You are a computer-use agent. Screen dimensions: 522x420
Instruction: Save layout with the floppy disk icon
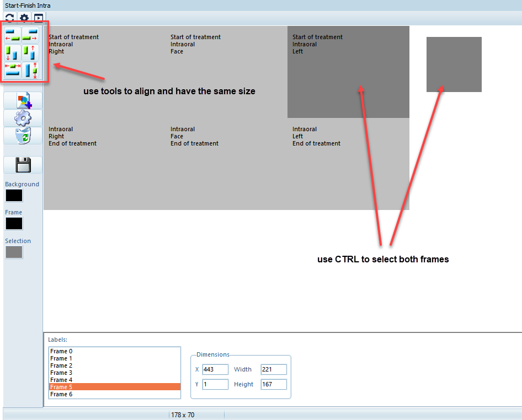tap(23, 165)
